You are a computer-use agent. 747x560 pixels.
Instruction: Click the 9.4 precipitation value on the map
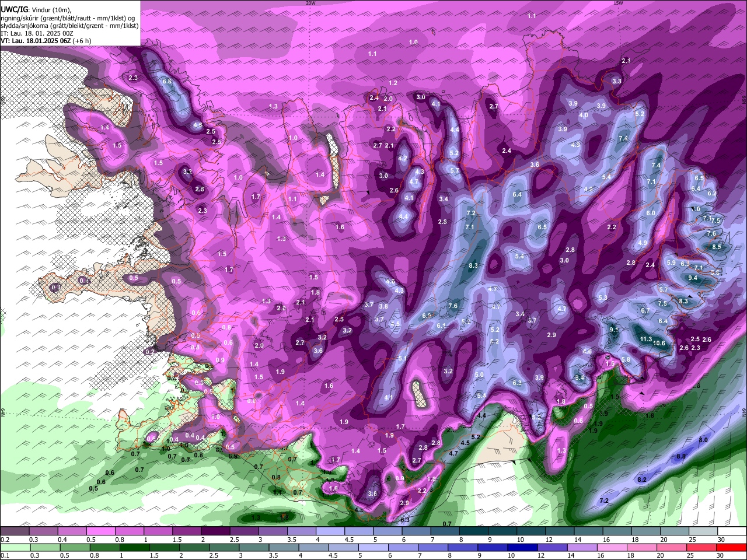(693, 278)
